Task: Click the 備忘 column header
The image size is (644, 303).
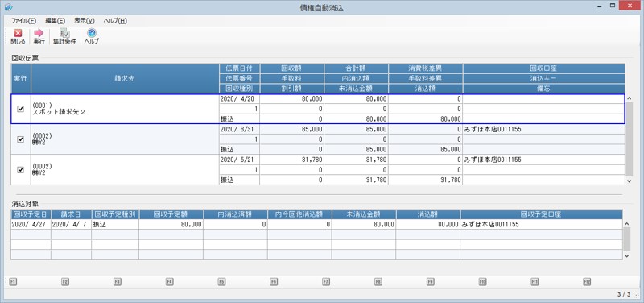Action: (x=544, y=88)
